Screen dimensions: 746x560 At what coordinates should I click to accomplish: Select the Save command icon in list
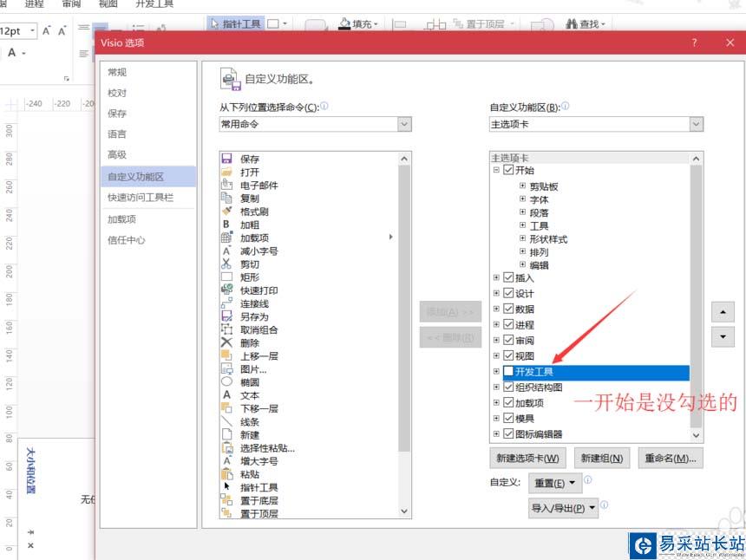[x=227, y=159]
